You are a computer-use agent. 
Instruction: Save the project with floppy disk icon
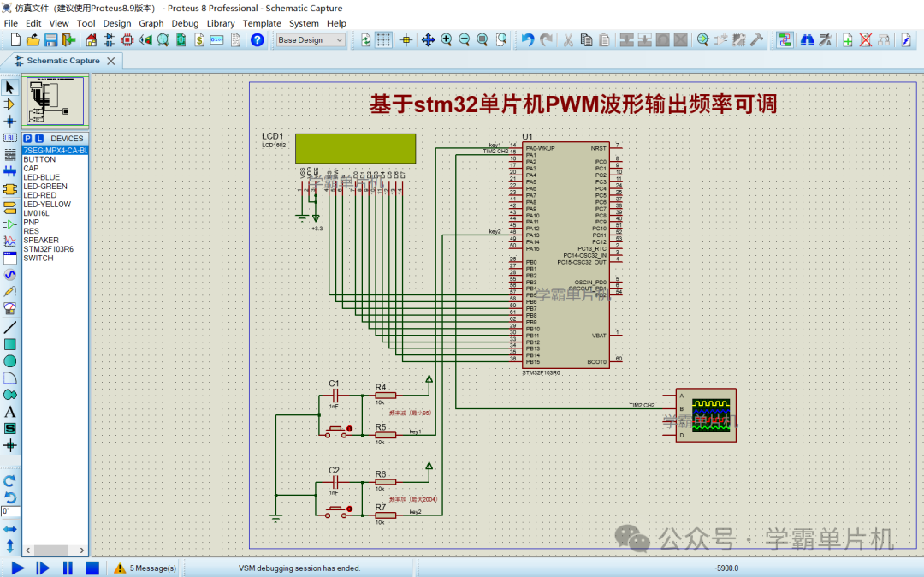(x=51, y=39)
